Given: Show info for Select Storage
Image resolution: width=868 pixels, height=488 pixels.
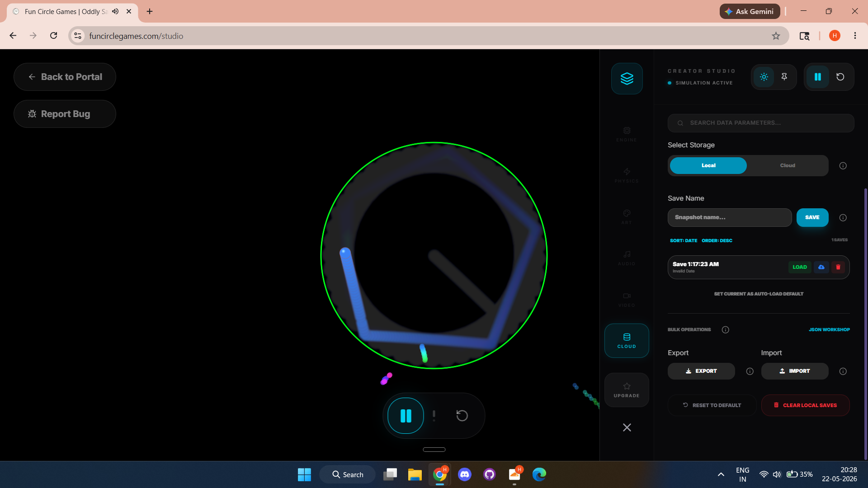Looking at the screenshot, I should click(x=843, y=166).
